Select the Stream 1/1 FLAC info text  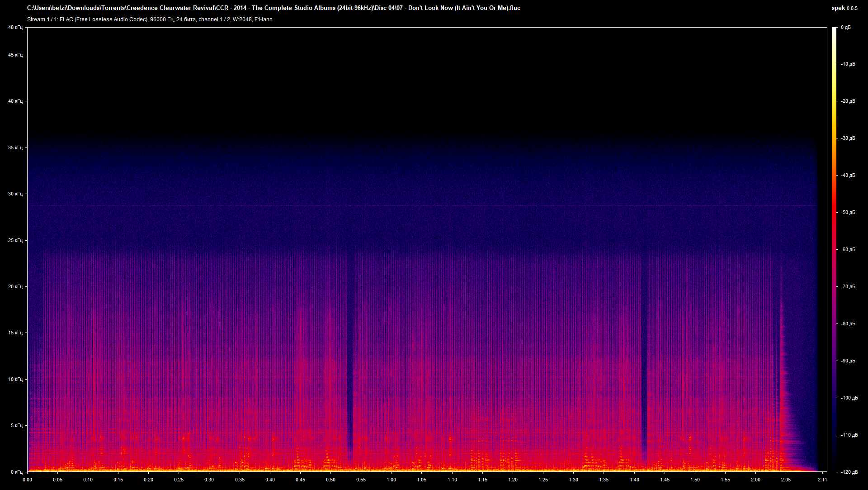[x=149, y=19]
